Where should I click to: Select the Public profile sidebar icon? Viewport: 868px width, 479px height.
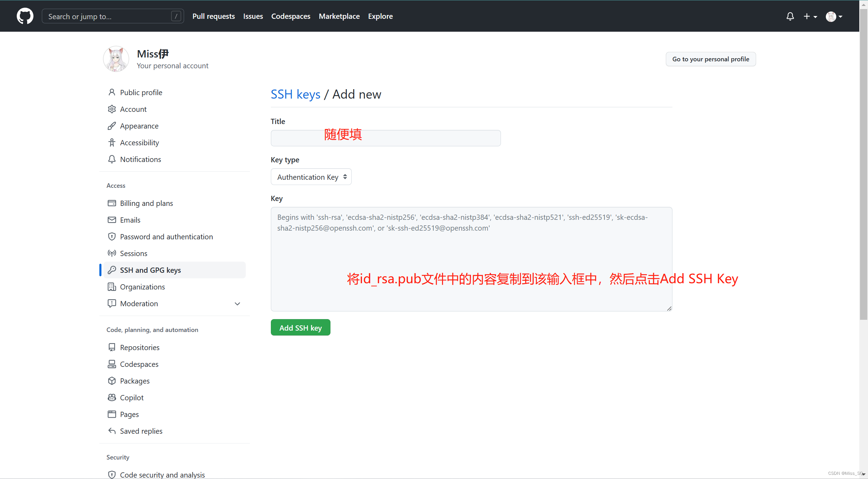[112, 92]
